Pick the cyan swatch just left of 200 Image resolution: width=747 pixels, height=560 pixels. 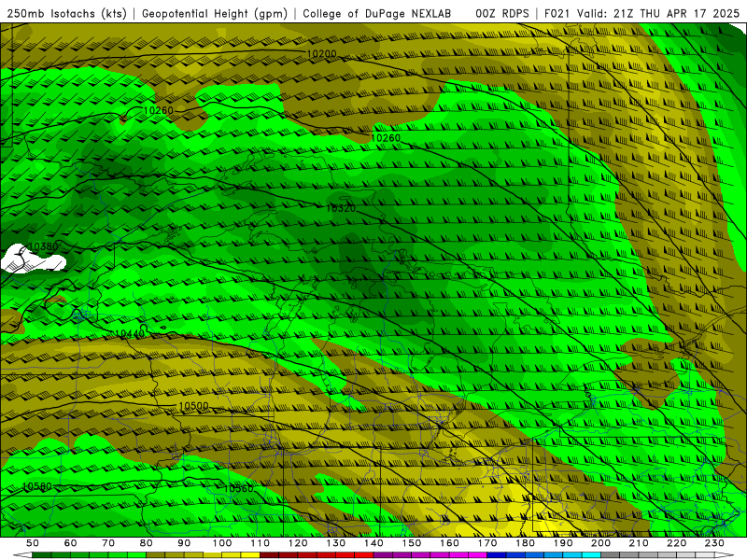pos(592,555)
